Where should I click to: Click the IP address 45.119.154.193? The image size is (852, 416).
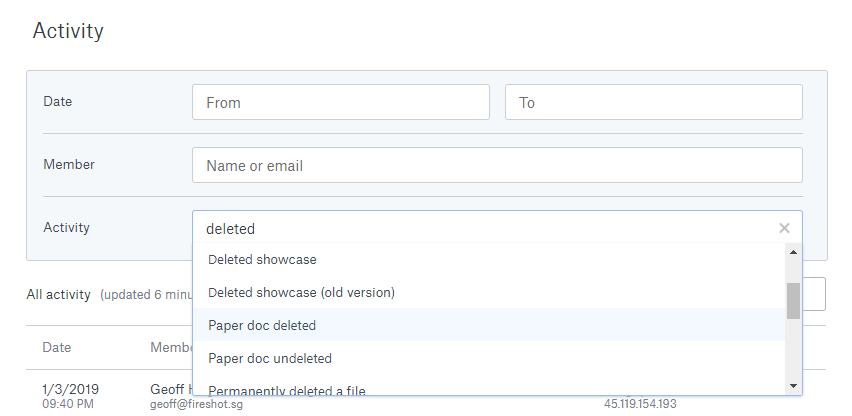click(641, 404)
